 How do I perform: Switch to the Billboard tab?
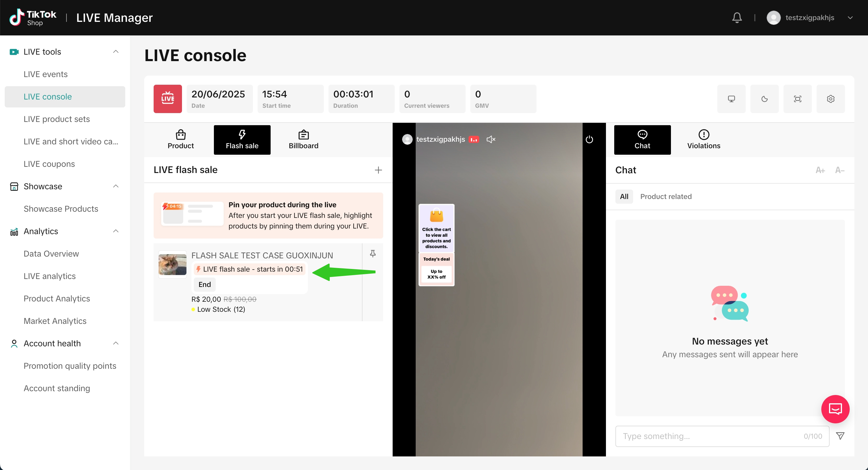click(303, 140)
